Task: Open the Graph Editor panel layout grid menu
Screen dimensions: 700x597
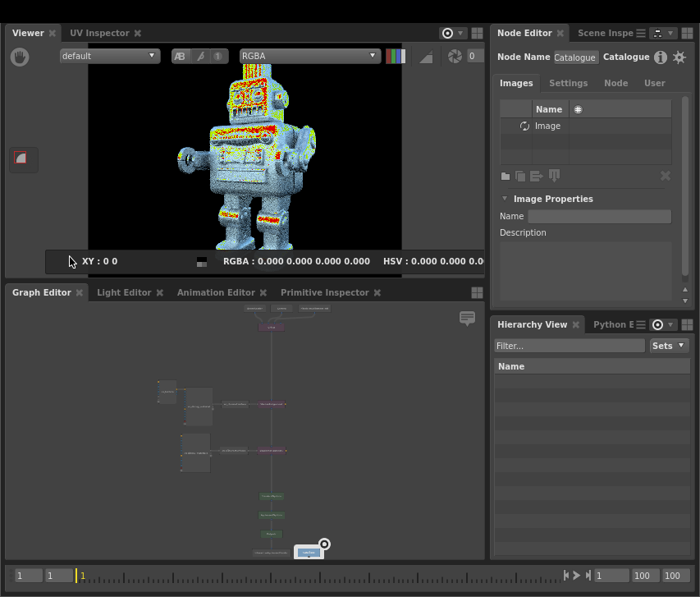Action: [x=478, y=292]
